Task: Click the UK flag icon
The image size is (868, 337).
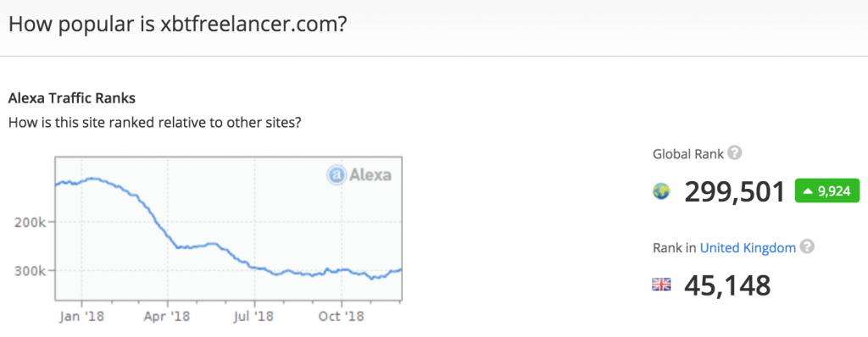Action: pos(661,285)
